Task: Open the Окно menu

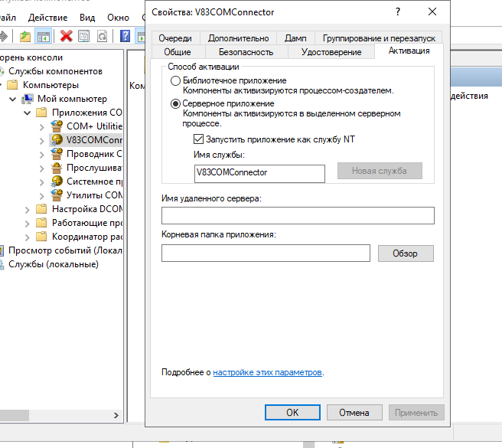Action: [x=118, y=18]
